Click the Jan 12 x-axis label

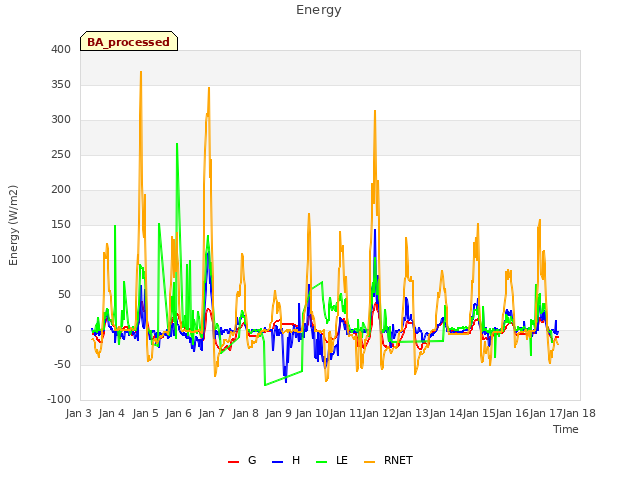[x=379, y=413]
